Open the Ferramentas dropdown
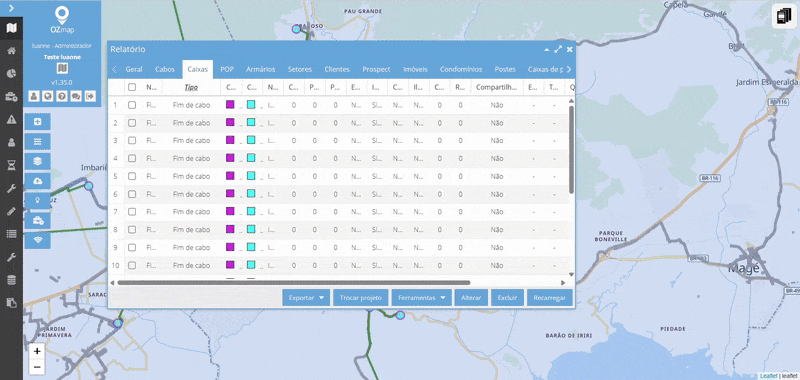Image resolution: width=800 pixels, height=380 pixels. (x=421, y=298)
